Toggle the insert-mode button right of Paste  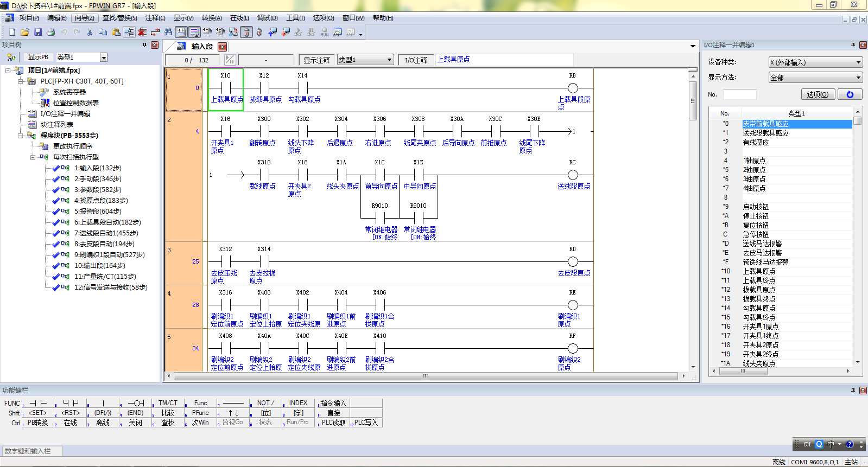(129, 33)
